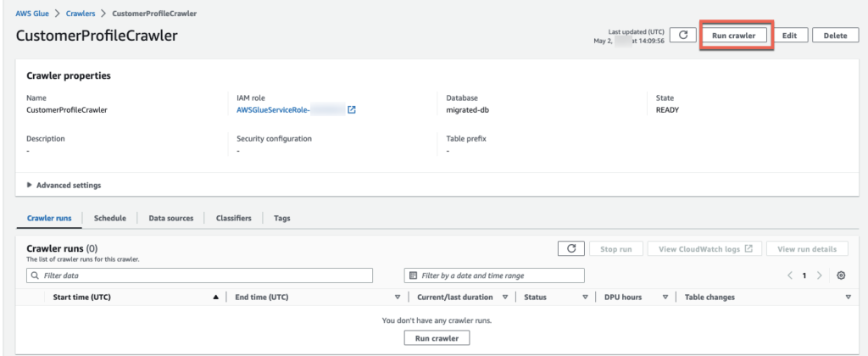Open View CloudWatch logs
868x356 pixels.
(x=704, y=248)
